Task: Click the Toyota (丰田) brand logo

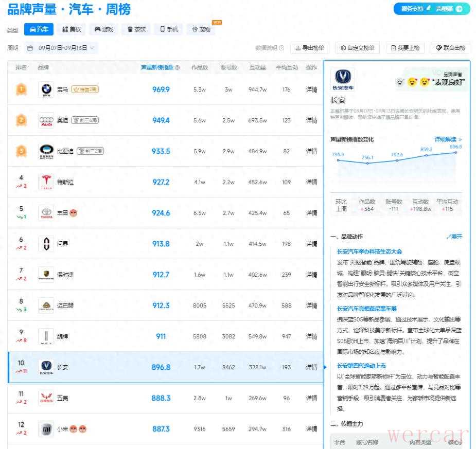Action: pyautogui.click(x=46, y=213)
